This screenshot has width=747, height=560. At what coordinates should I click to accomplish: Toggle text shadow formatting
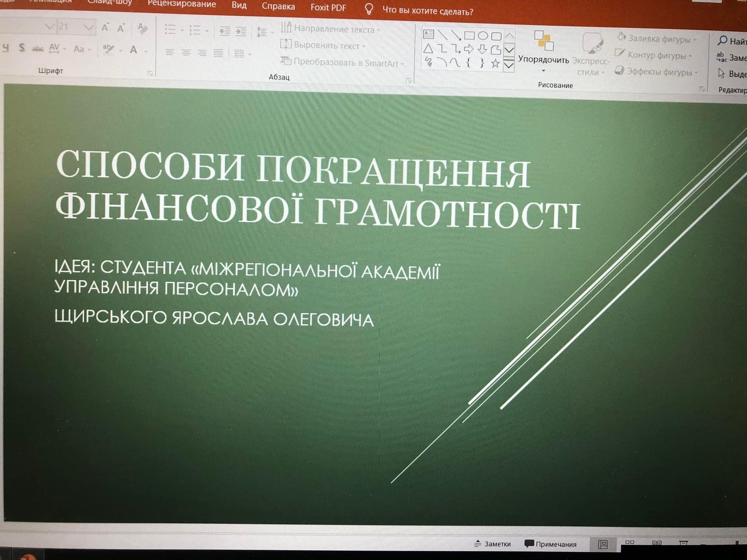pos(22,48)
